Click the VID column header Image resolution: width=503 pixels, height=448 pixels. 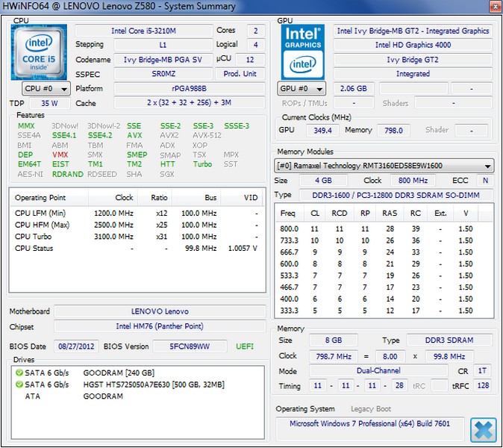tap(242, 198)
